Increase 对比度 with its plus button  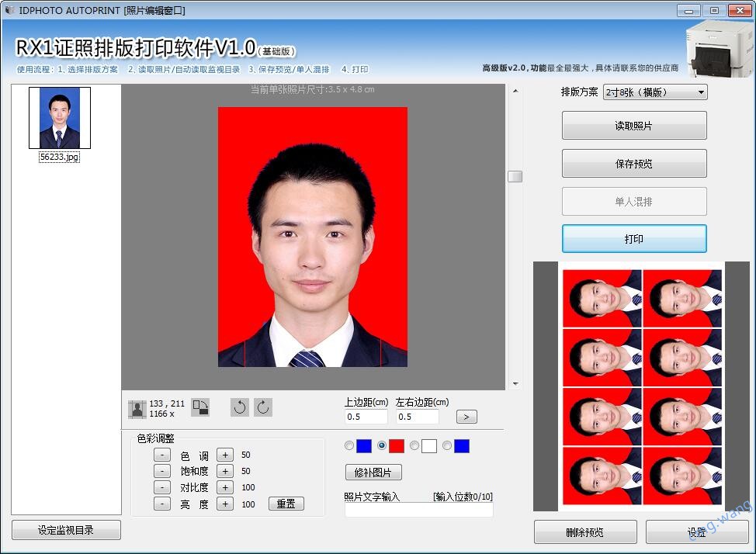coord(224,488)
